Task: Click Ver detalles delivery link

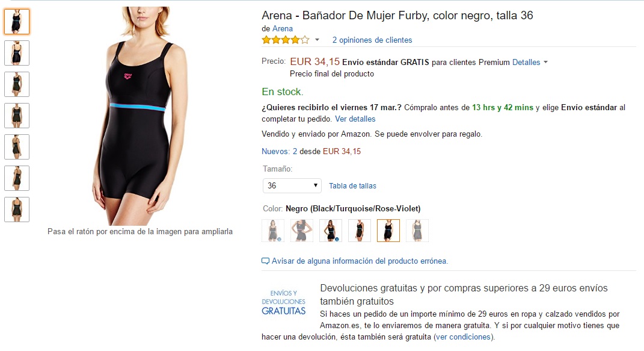Action: pyautogui.click(x=355, y=119)
